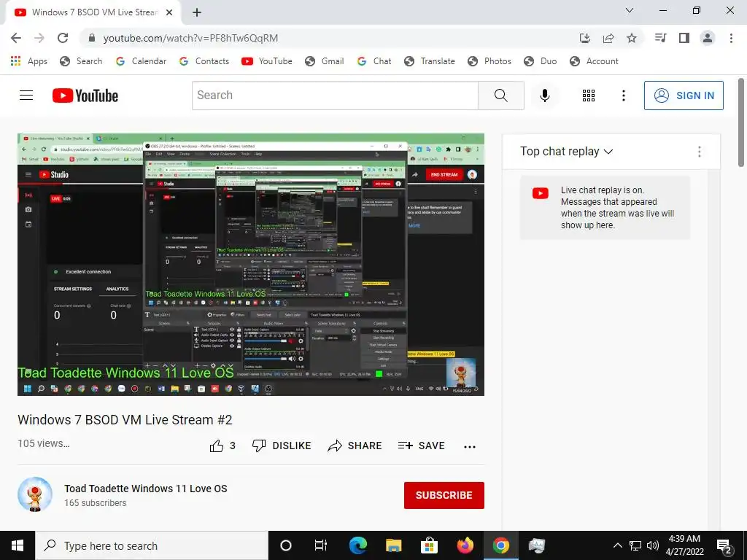Click the SIGN IN button
The height and width of the screenshot is (560, 747).
pyautogui.click(x=684, y=96)
